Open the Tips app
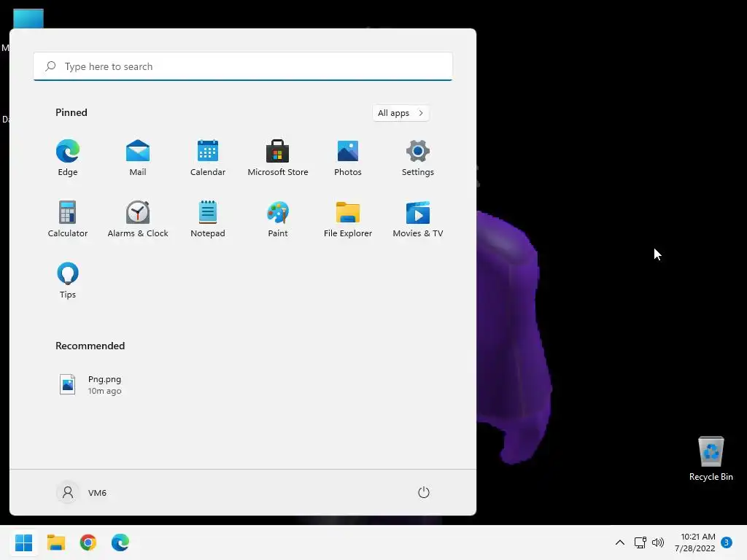This screenshot has width=747, height=560. 68,281
